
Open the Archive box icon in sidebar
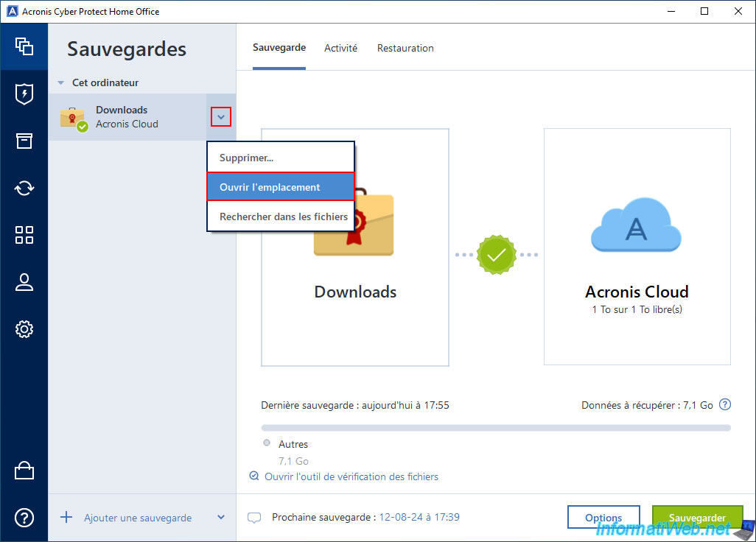(24, 141)
